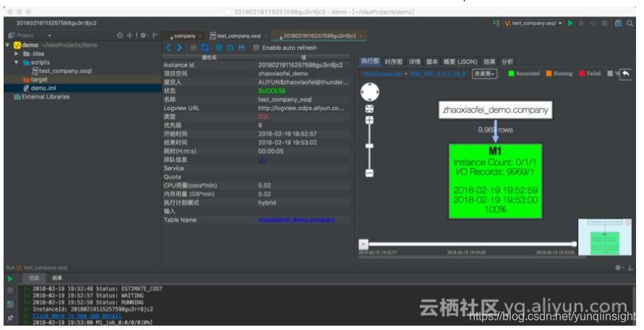Refresh the job instance details

coord(205,48)
